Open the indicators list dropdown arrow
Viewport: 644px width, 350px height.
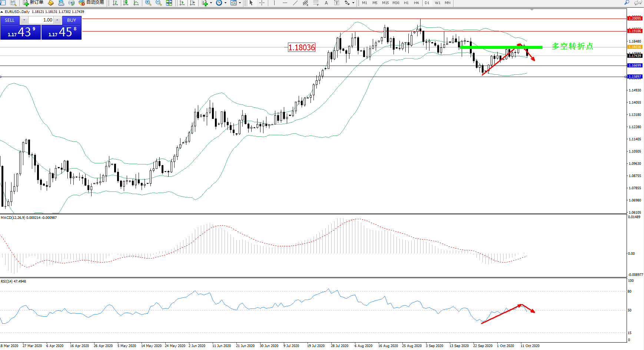(211, 3)
